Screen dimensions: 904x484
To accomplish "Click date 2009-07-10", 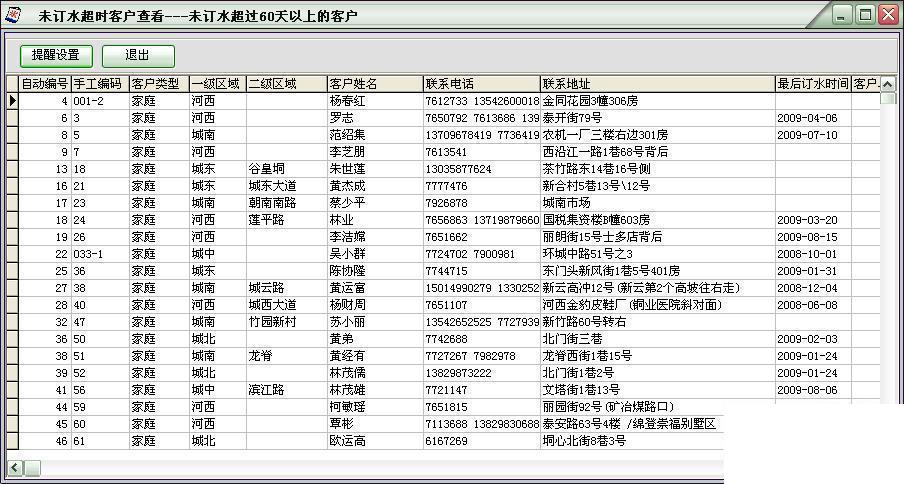I will click(807, 135).
